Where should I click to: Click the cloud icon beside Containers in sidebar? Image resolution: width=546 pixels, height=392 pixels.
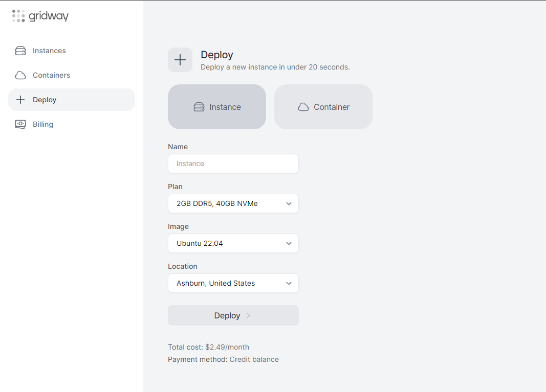[x=20, y=75]
